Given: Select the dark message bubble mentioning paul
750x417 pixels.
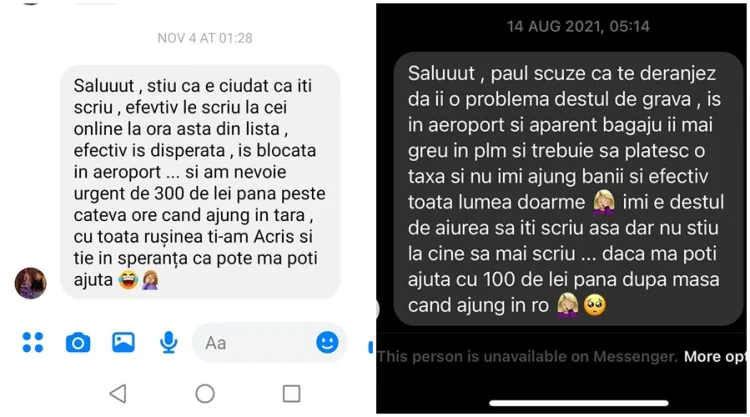Looking at the screenshot, I should tap(568, 189).
